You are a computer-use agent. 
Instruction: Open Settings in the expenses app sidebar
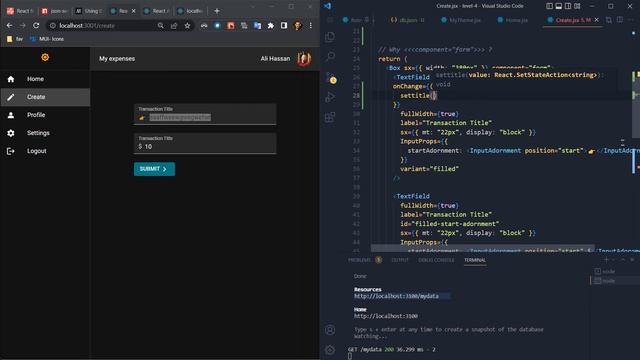pyautogui.click(x=45, y=133)
